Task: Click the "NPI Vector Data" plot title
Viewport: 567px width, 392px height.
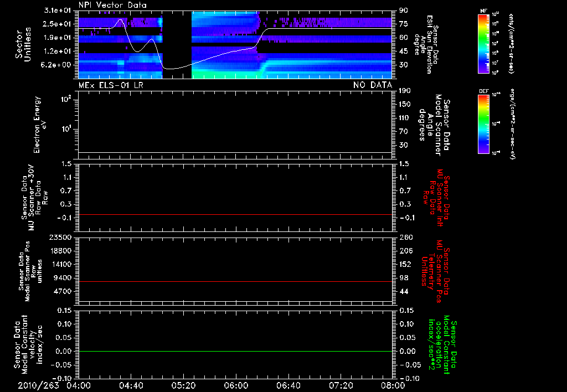Action: click(x=112, y=5)
